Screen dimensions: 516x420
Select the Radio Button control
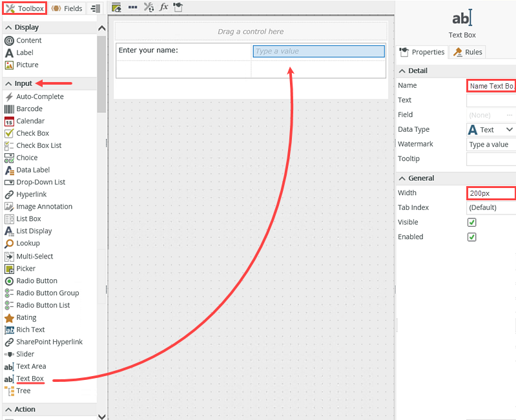click(x=31, y=281)
